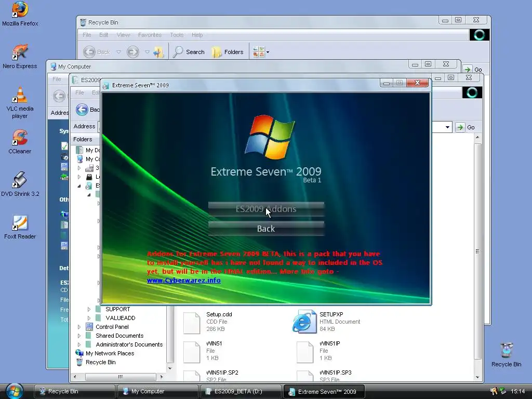The width and height of the screenshot is (532, 399).
Task: Click Forward arrow in Recycle Bin toolbar
Action: coord(133,52)
